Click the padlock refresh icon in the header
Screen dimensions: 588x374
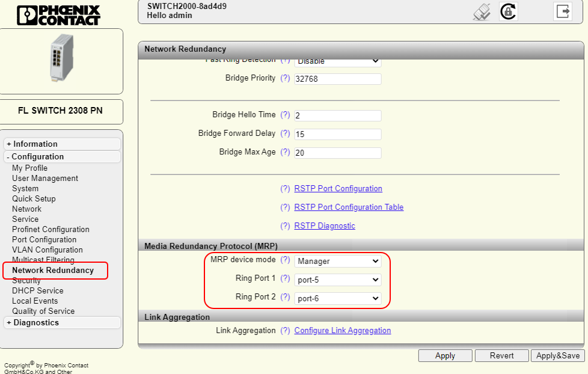508,11
